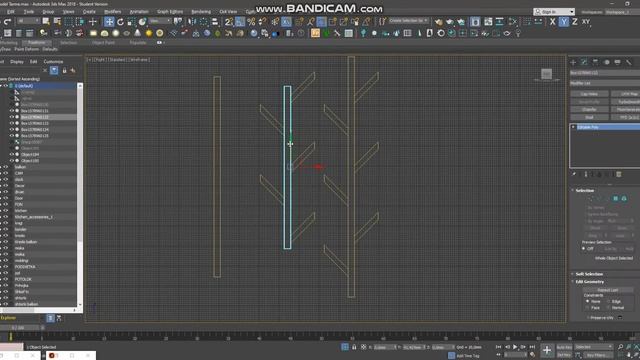Image resolution: width=640 pixels, height=360 pixels.
Task: Click the Element sub-object selection icon
Action: [x=624, y=198]
